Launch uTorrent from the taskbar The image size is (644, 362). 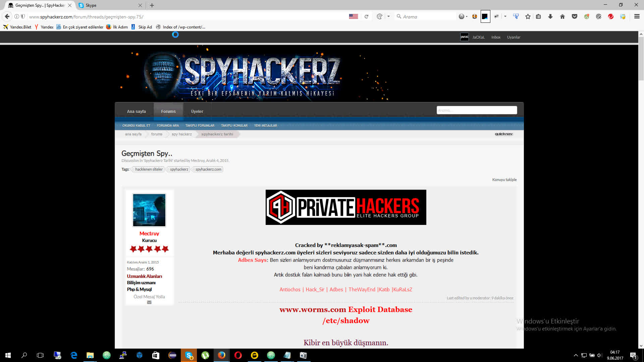[205, 355]
